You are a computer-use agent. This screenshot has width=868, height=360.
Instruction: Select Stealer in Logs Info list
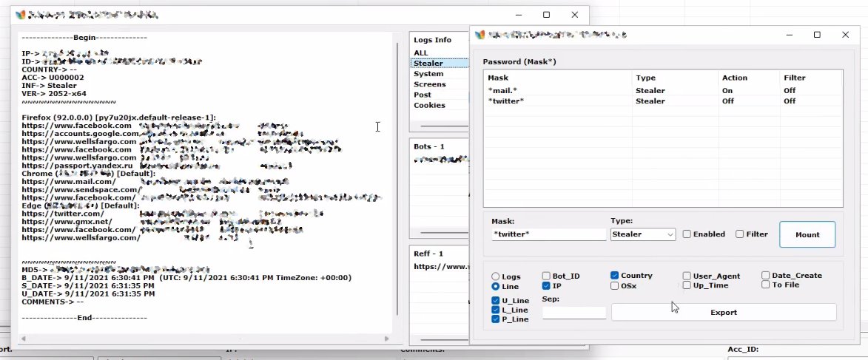tap(440, 64)
